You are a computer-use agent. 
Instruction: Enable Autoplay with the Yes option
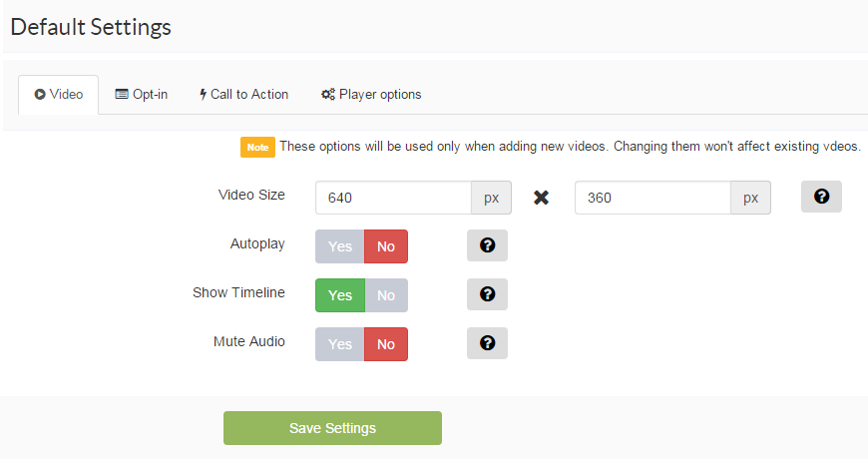[x=339, y=246]
